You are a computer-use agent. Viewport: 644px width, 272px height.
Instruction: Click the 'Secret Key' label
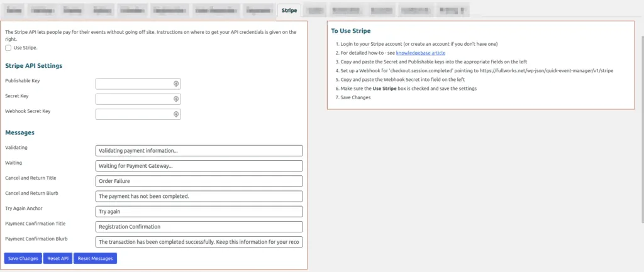(x=17, y=96)
